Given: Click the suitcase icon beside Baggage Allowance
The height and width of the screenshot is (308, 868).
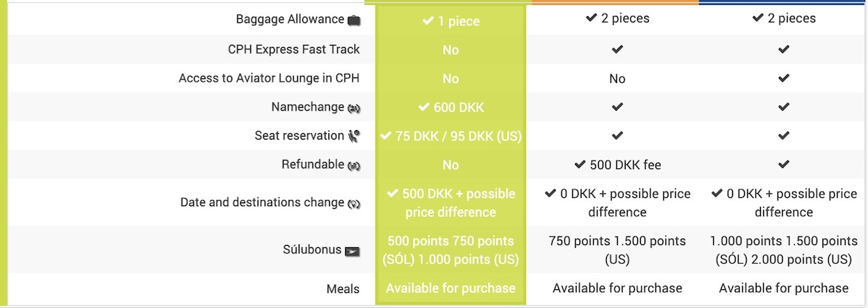Looking at the screenshot, I should pyautogui.click(x=354, y=20).
